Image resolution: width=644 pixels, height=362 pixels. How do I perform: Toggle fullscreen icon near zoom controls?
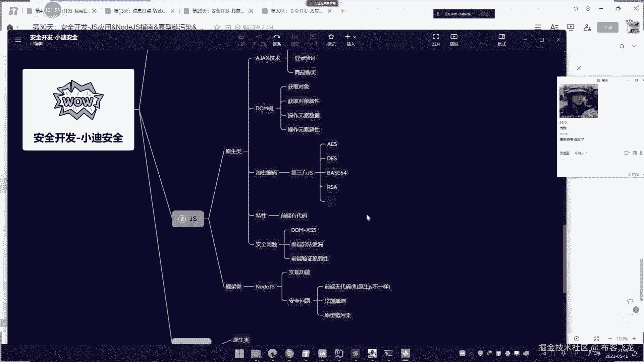pos(596,339)
